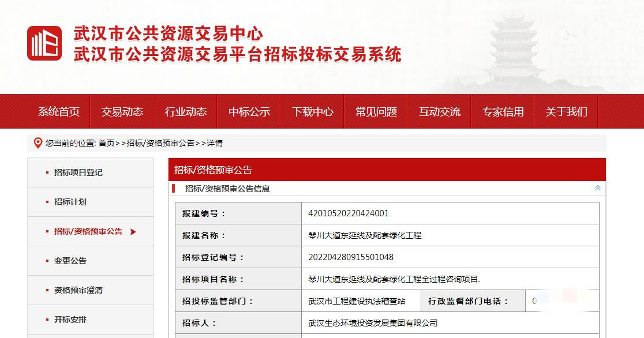Open 交易动态 in the navigation bar
Image resolution: width=644 pixels, height=338 pixels.
(122, 112)
